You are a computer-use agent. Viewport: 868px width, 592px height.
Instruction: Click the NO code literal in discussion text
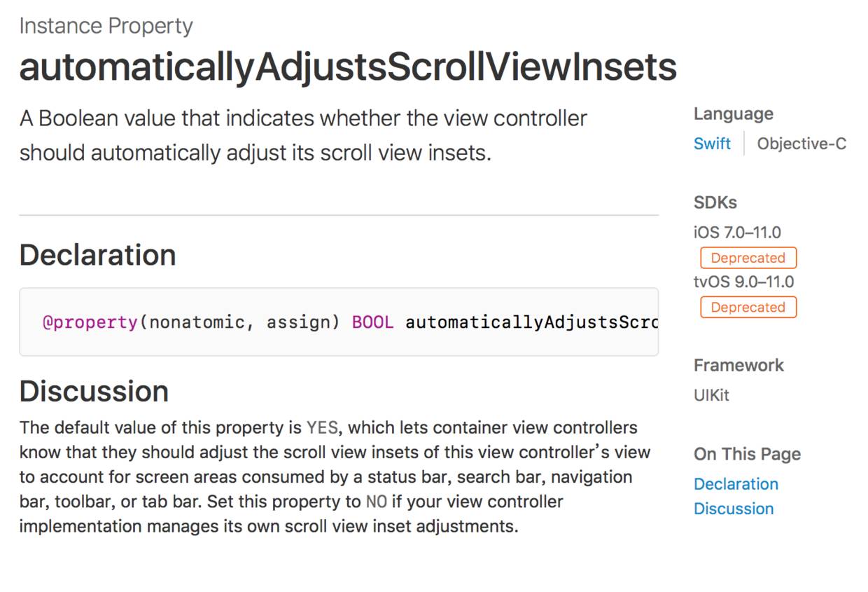pos(375,502)
